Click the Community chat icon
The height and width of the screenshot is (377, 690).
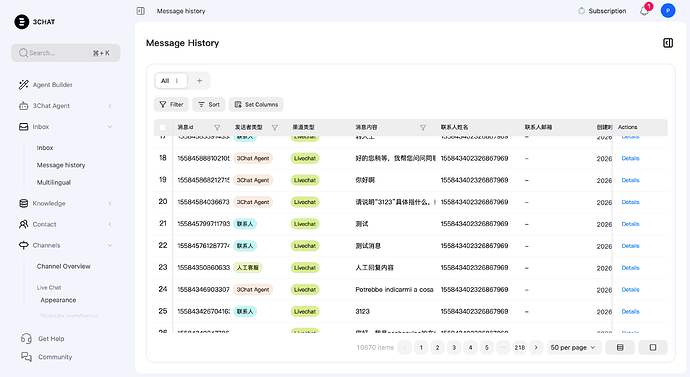(26, 357)
